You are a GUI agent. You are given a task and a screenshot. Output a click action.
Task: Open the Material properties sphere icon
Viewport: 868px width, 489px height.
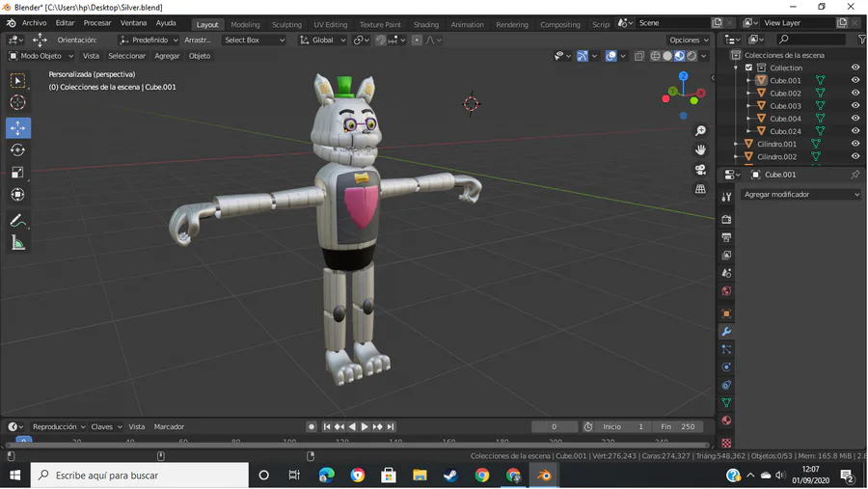pos(726,421)
